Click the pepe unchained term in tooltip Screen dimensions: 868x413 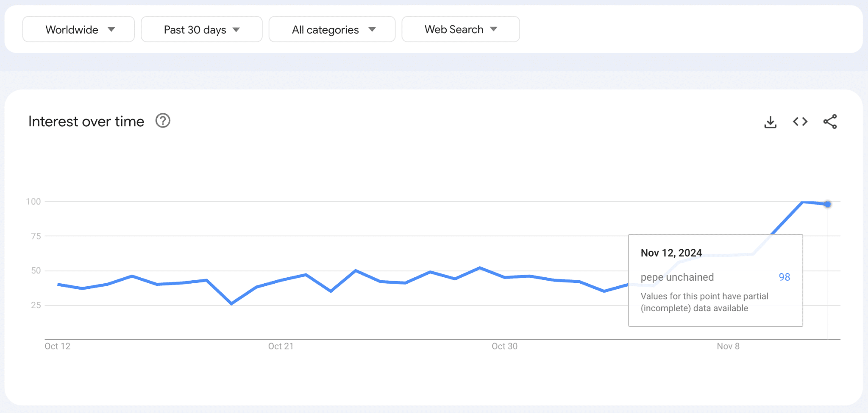tap(677, 277)
